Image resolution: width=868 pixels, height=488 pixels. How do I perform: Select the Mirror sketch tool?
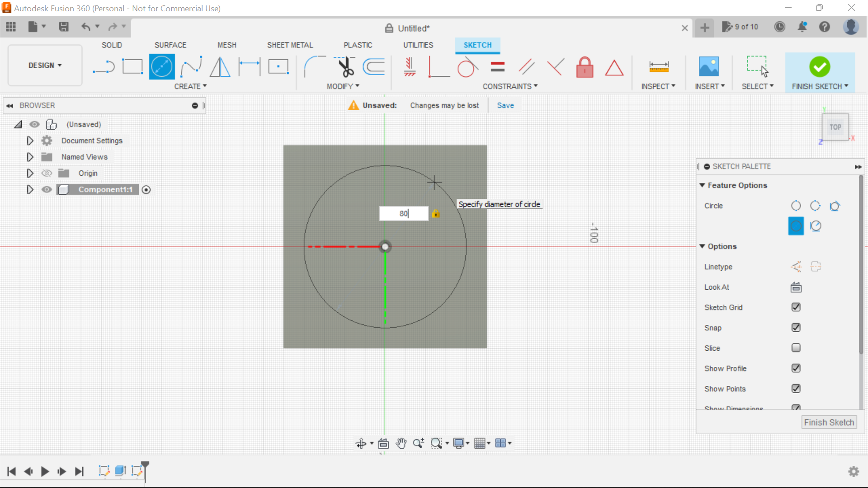point(220,67)
